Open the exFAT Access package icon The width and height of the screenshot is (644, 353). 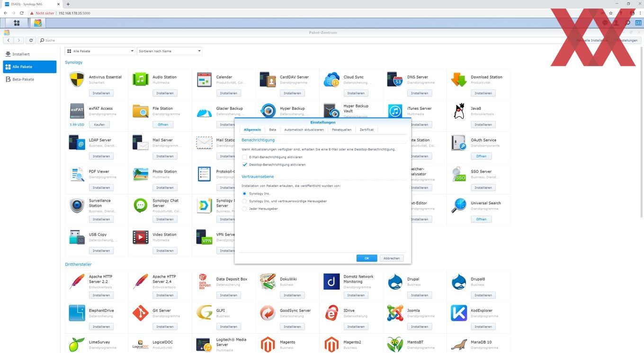pyautogui.click(x=77, y=111)
